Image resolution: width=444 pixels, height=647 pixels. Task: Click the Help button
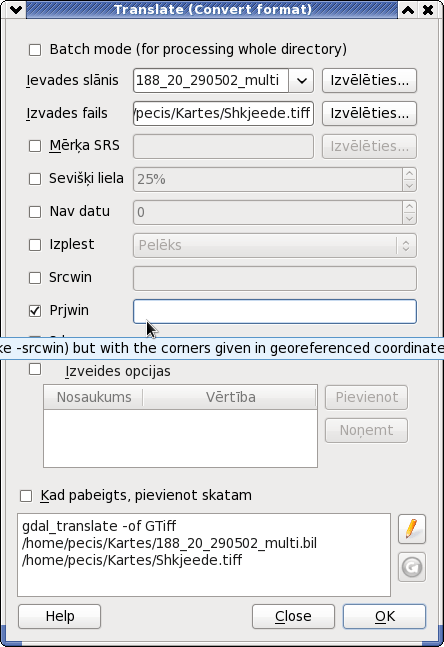[x=59, y=616]
